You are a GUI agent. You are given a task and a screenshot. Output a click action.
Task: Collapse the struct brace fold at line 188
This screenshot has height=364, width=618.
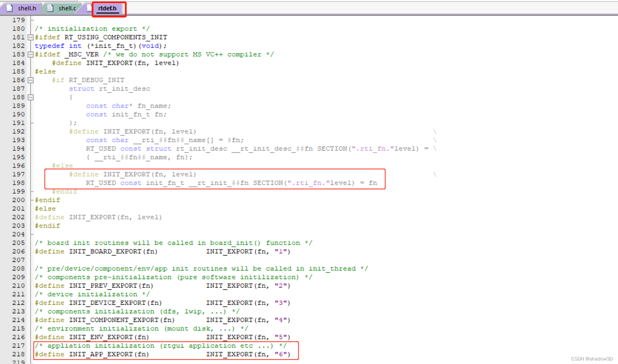point(31,97)
